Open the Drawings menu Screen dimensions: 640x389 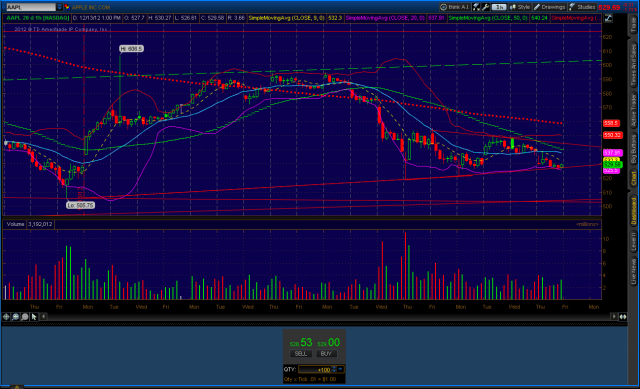click(549, 7)
